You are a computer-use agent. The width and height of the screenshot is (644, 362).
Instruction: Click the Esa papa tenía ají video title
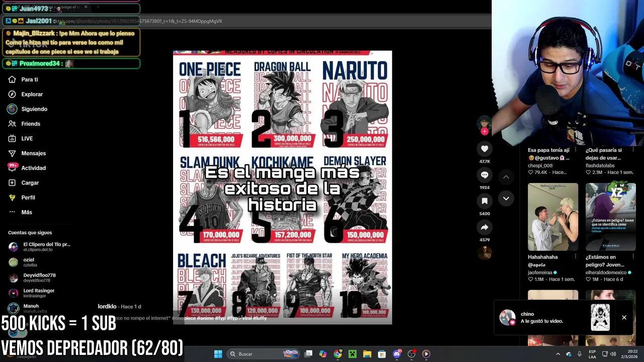click(549, 154)
